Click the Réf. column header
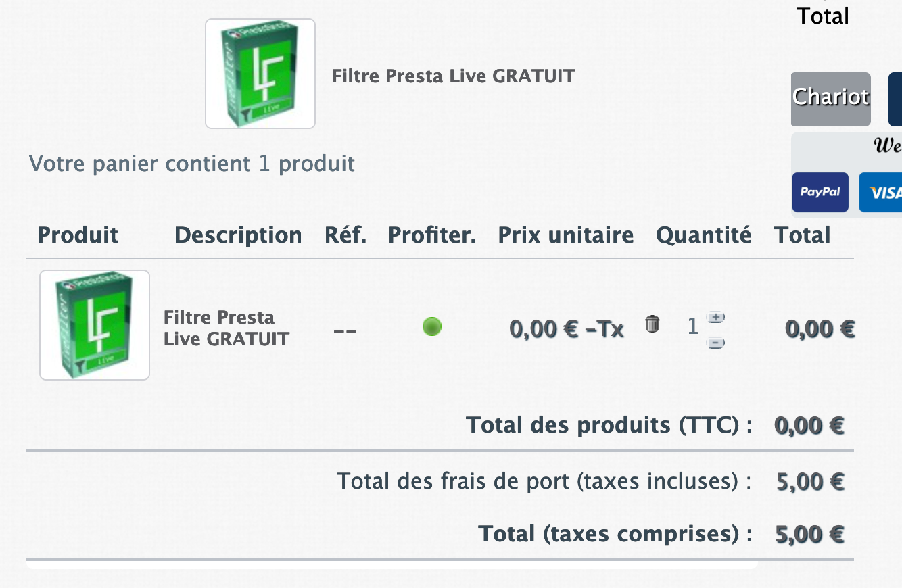This screenshot has width=902, height=588. point(346,235)
